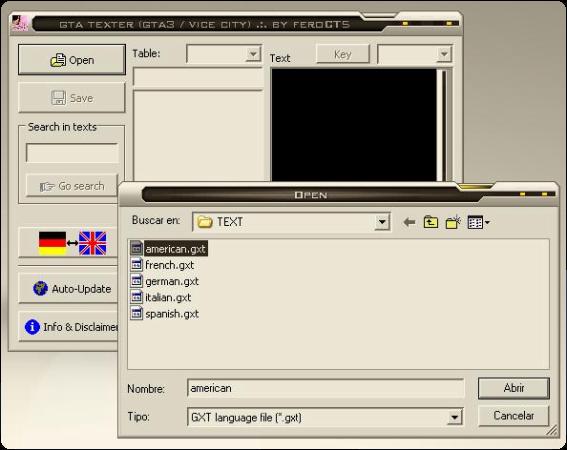Click the disabled Save button
Screen dimensions: 567x450
(x=72, y=98)
